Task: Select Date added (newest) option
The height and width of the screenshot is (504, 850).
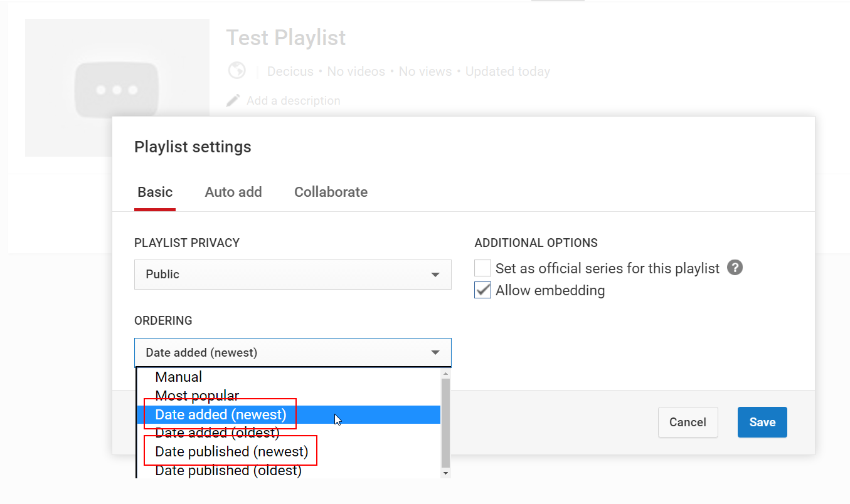Action: pyautogui.click(x=220, y=414)
